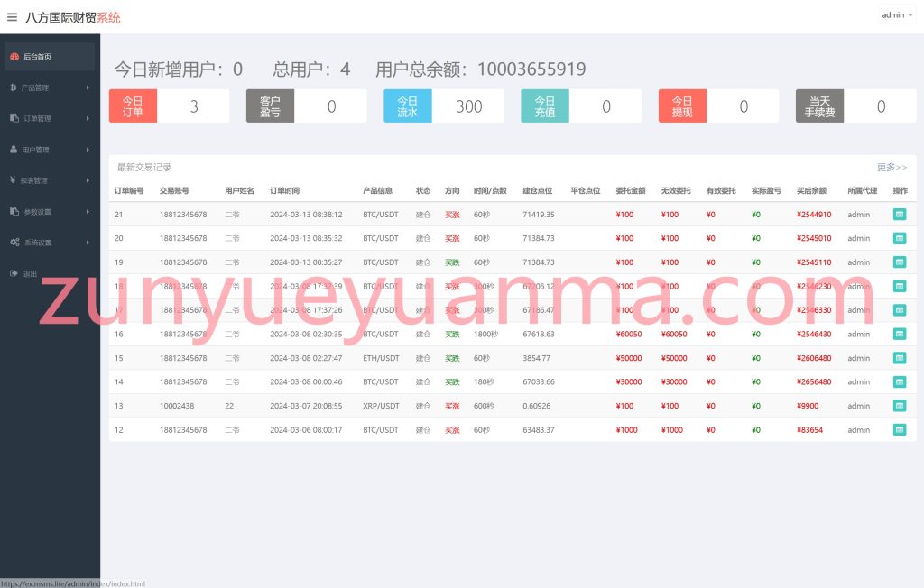The height and width of the screenshot is (588, 924).
Task: Click the 今日充值 stat card
Action: 581,106
